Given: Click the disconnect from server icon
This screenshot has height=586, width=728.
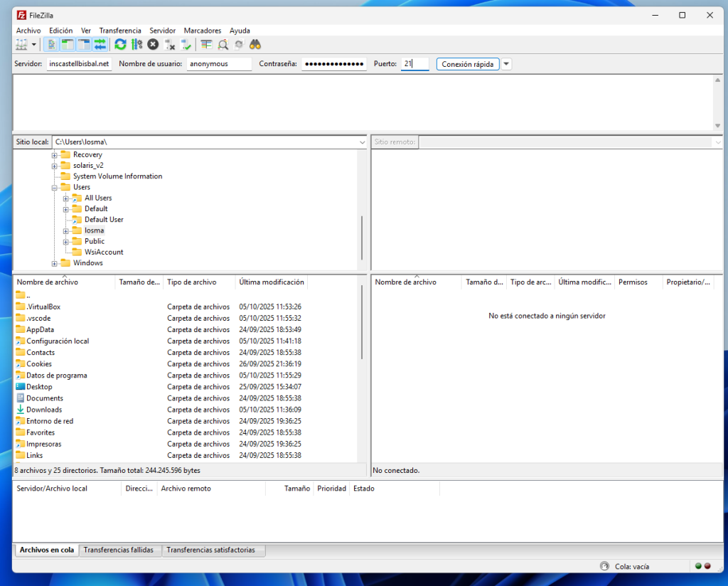Looking at the screenshot, I should (170, 45).
